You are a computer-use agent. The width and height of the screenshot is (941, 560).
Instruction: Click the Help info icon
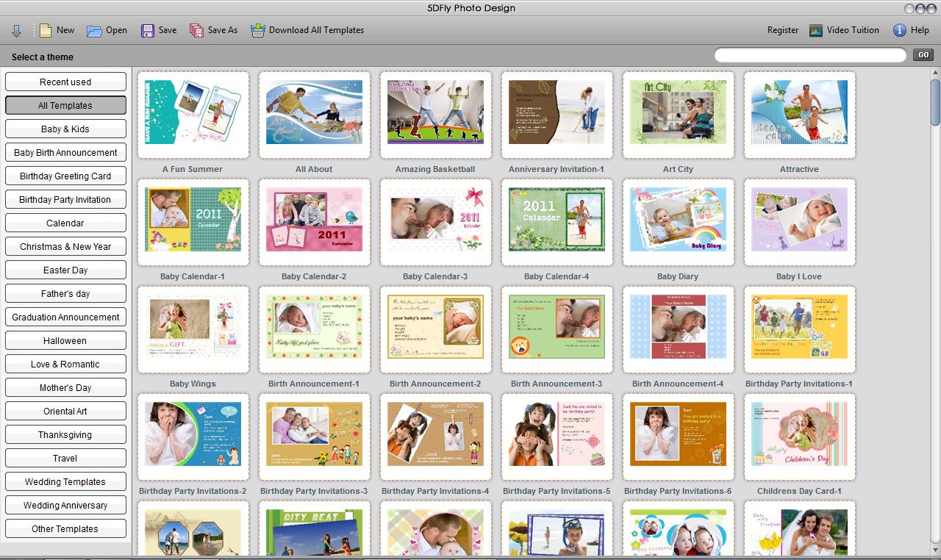[899, 30]
